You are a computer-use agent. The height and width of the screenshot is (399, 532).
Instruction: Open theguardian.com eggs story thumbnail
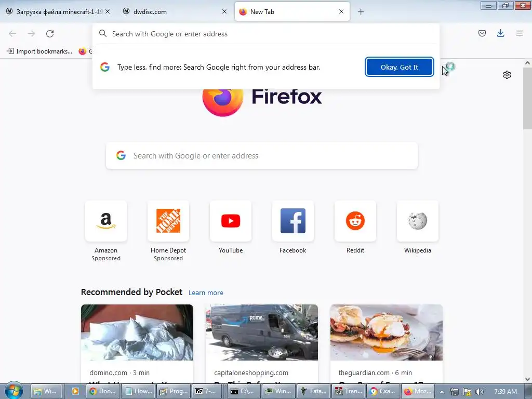point(387,332)
